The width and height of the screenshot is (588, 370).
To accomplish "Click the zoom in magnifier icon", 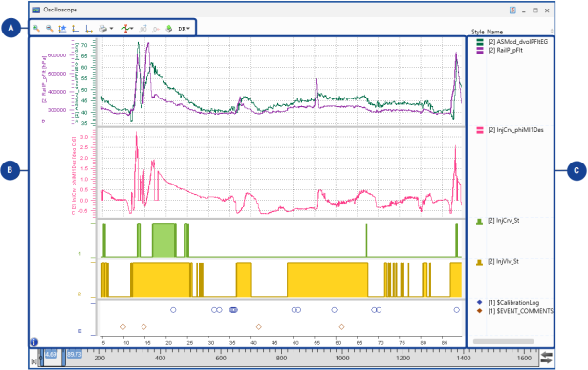I will point(36,28).
